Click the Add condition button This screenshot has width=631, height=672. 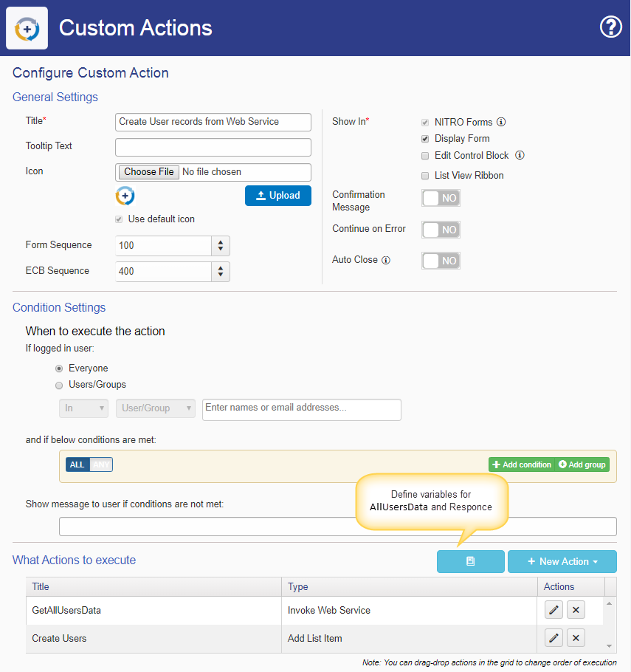(522, 464)
